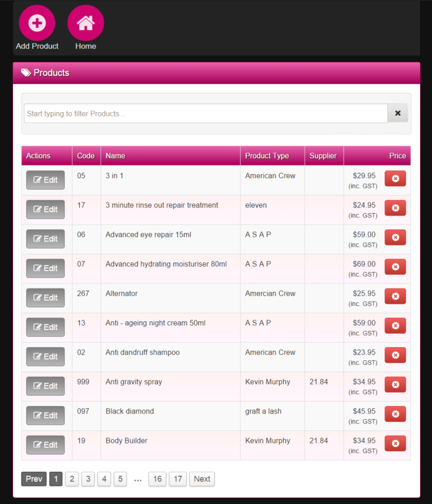432x504 pixels.
Task: Delete 3 minute rinse out repair treatment
Action: point(395,208)
